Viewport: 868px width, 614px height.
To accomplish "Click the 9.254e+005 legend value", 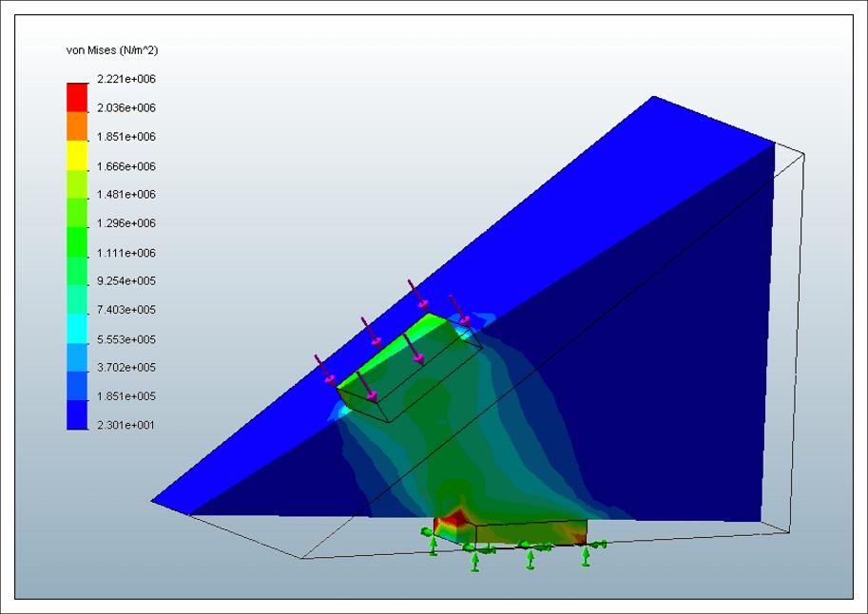I will (126, 280).
